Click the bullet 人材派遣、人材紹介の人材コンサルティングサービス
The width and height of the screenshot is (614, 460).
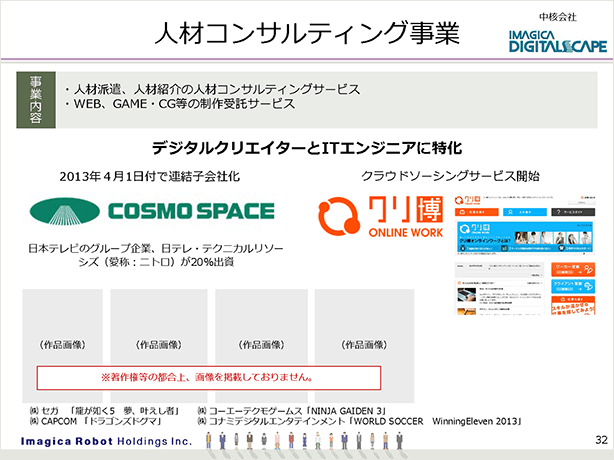[x=211, y=89]
